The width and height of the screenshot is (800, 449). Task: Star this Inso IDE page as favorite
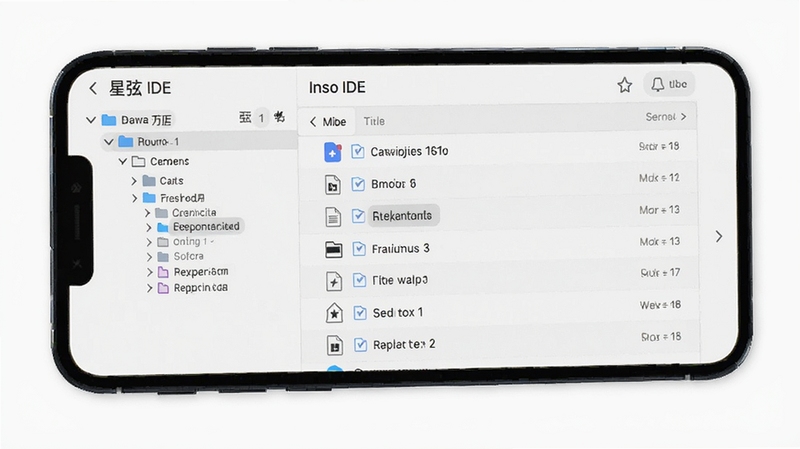[624, 85]
